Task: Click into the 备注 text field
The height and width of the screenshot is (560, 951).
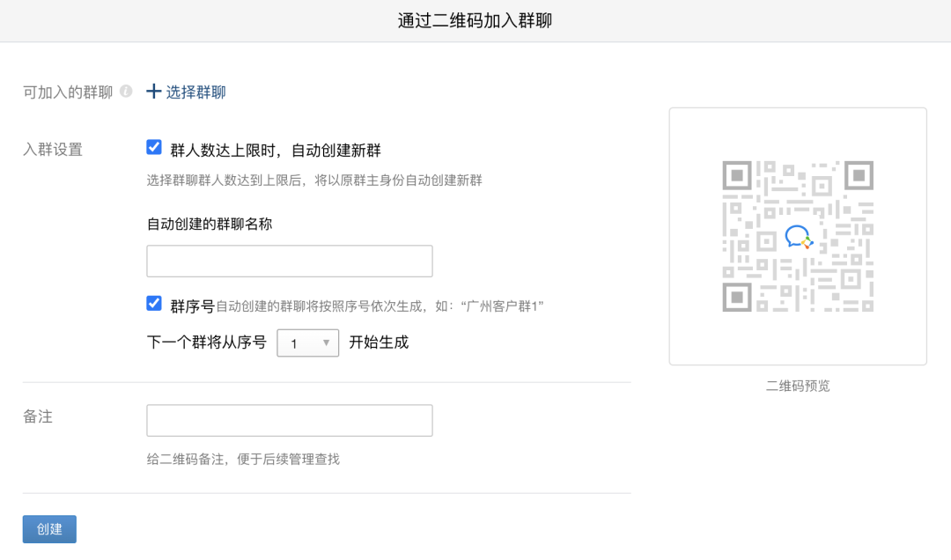Action: (x=289, y=421)
